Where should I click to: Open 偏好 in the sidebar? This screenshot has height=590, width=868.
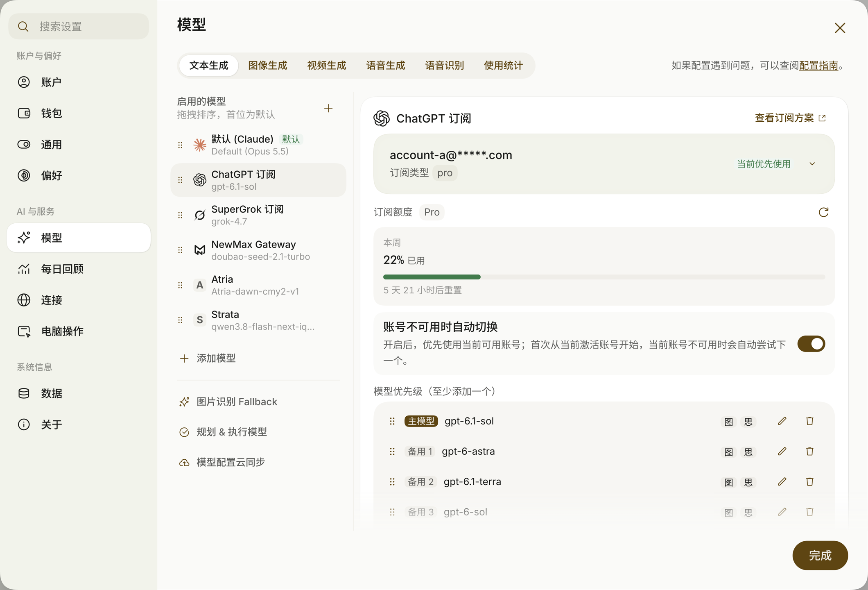pyautogui.click(x=79, y=175)
